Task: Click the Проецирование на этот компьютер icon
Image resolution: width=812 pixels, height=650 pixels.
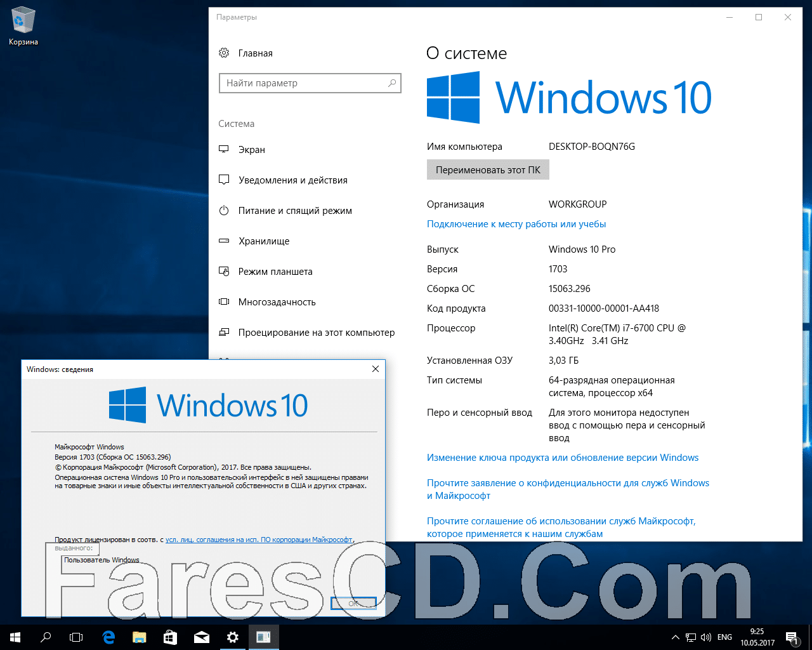Action: [x=224, y=333]
